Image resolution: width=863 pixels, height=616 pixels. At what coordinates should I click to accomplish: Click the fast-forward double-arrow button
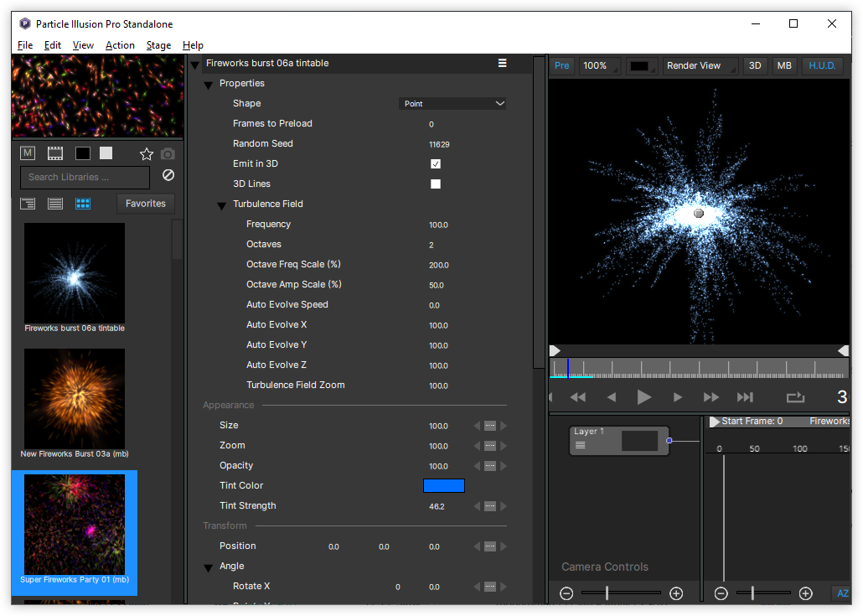(x=711, y=397)
